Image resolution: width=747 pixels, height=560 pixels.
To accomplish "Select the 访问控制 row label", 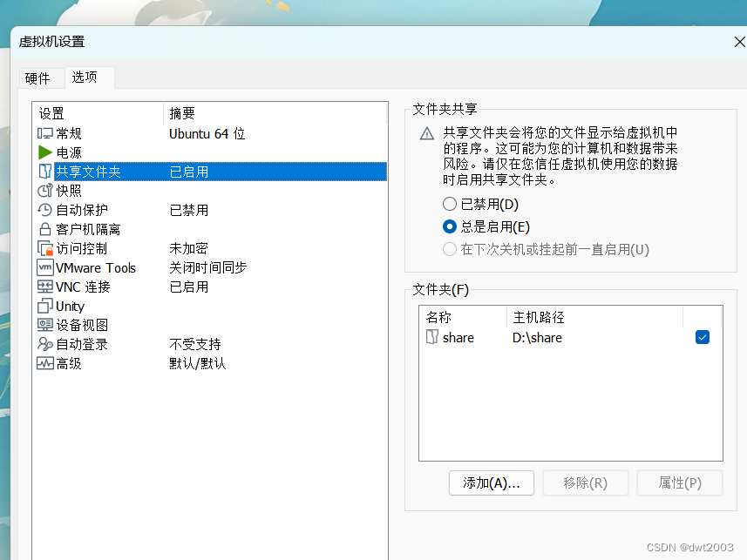I will [x=82, y=248].
